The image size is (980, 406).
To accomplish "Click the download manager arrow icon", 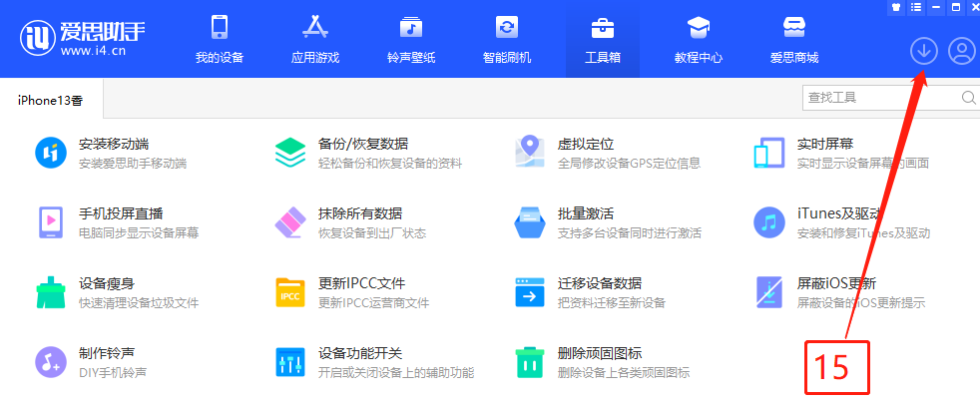I will coord(924,52).
